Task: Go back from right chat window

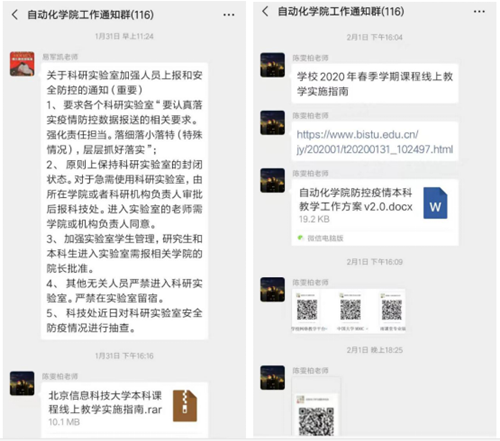Action: coord(265,11)
